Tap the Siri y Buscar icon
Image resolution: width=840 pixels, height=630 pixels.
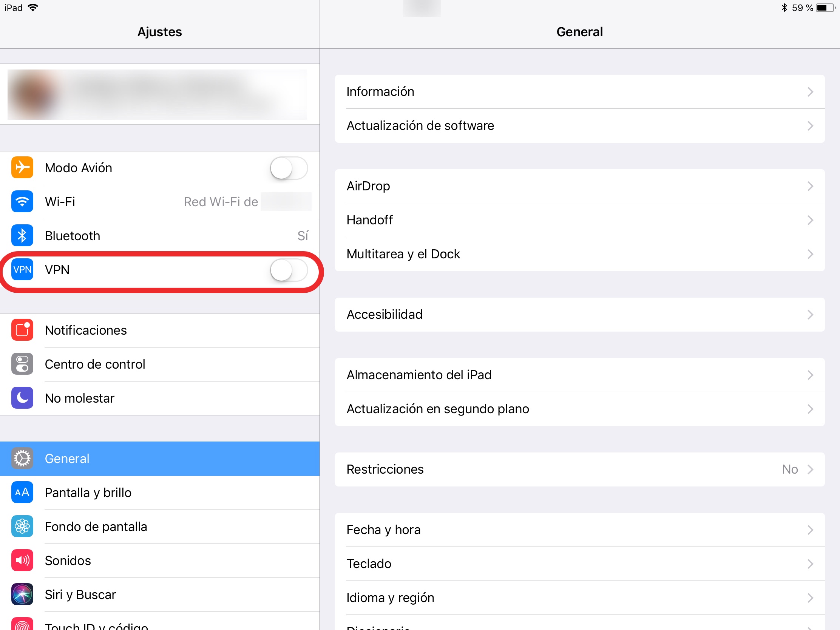pyautogui.click(x=22, y=594)
